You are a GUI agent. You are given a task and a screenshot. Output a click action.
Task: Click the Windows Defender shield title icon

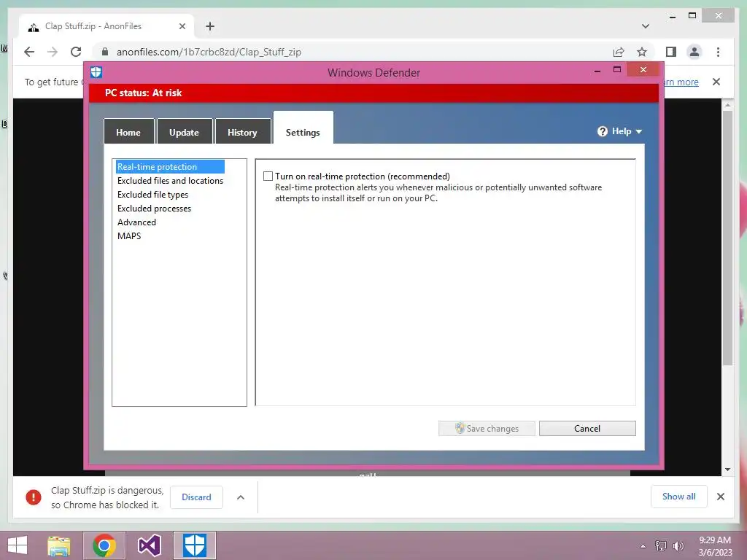pos(96,72)
